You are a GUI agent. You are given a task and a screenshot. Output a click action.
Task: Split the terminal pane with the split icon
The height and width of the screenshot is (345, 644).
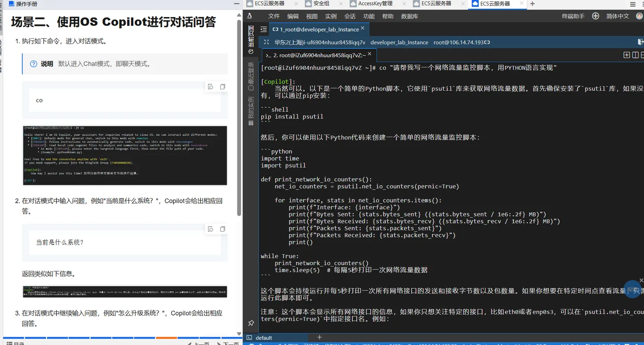pyautogui.click(x=635, y=55)
